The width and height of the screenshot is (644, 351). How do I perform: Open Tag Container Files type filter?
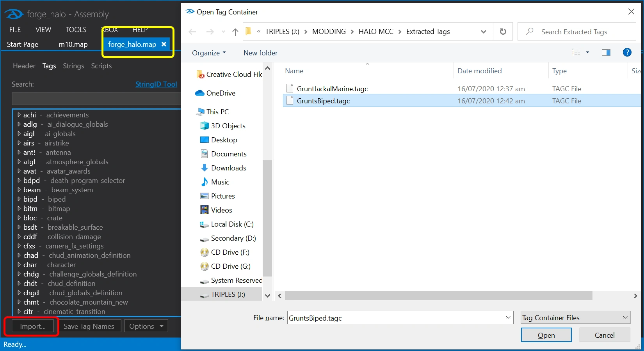point(576,317)
